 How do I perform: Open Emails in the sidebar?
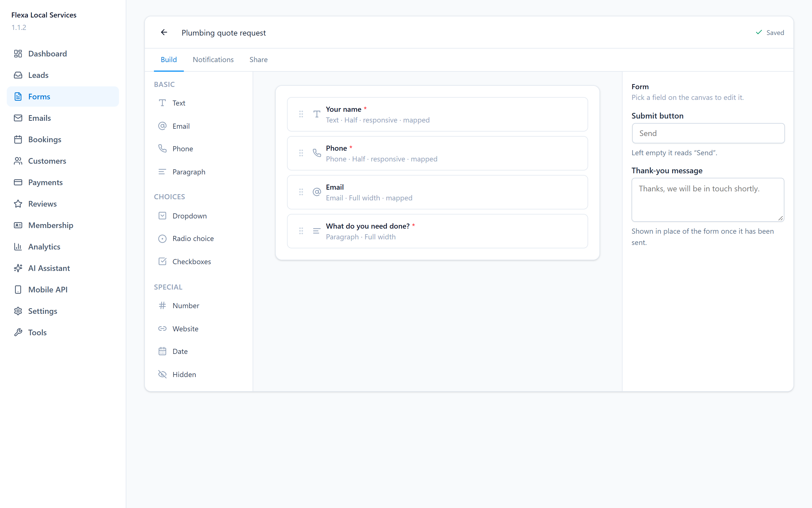coord(63,118)
